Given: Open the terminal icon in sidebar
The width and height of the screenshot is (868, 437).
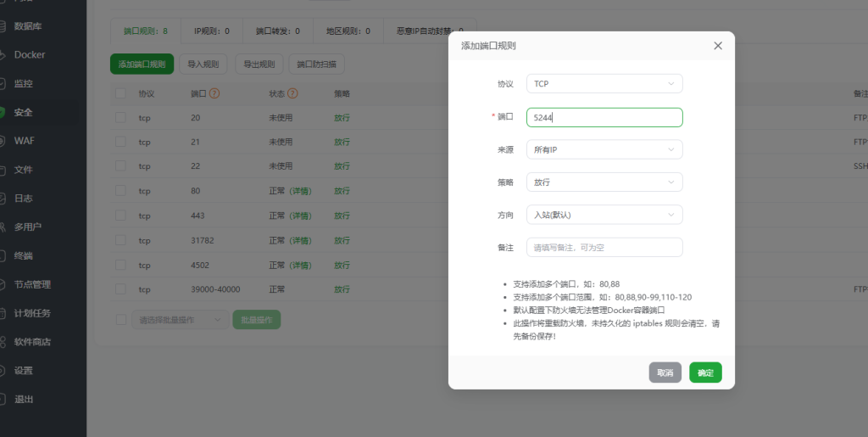Looking at the screenshot, I should pyautogui.click(x=3, y=255).
